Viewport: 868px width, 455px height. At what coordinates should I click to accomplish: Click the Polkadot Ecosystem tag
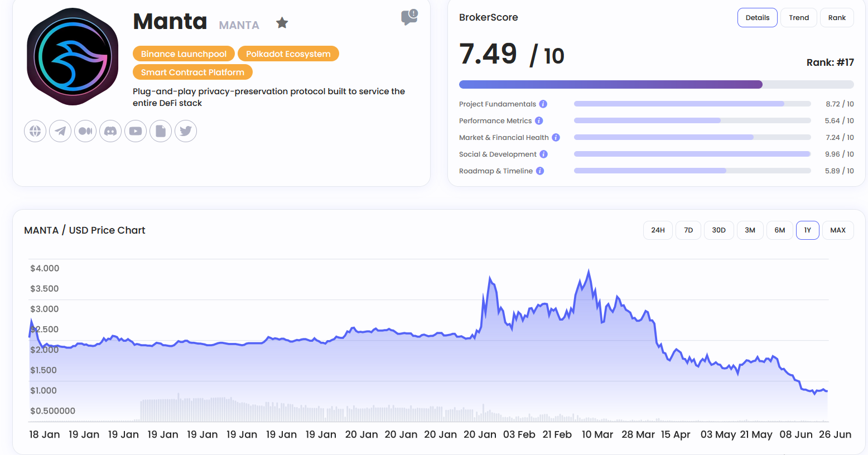288,54
